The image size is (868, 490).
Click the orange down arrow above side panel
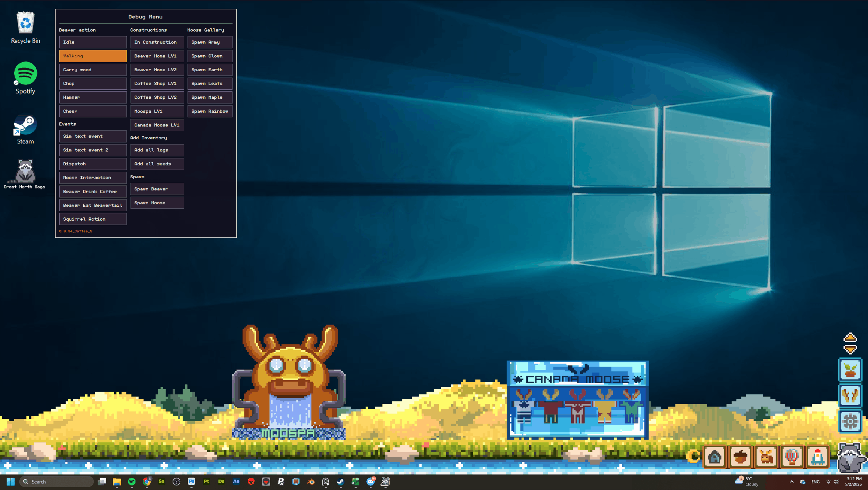(850, 349)
